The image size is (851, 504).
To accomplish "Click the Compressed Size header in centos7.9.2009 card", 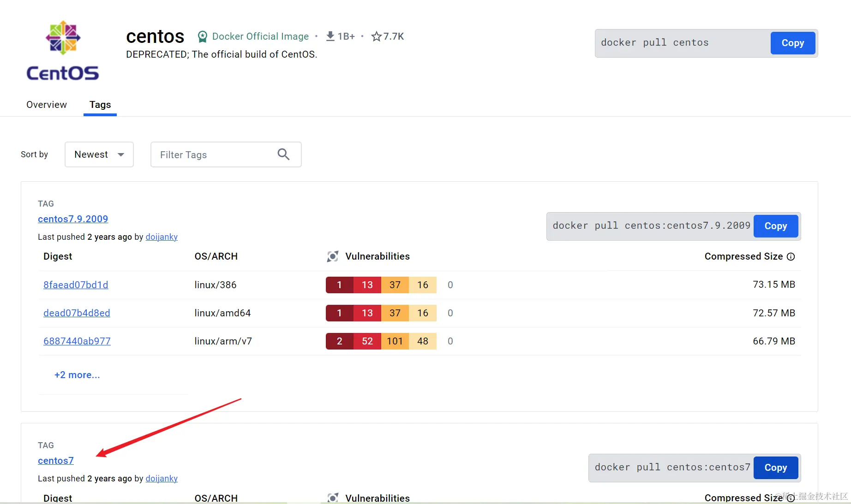I will point(743,256).
